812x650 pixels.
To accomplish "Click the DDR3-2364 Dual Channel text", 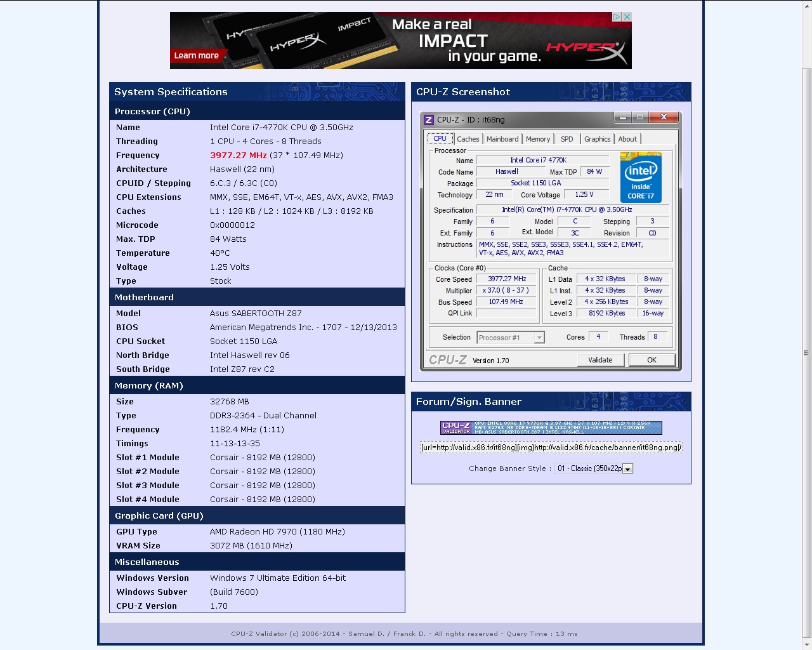I will 263,416.
